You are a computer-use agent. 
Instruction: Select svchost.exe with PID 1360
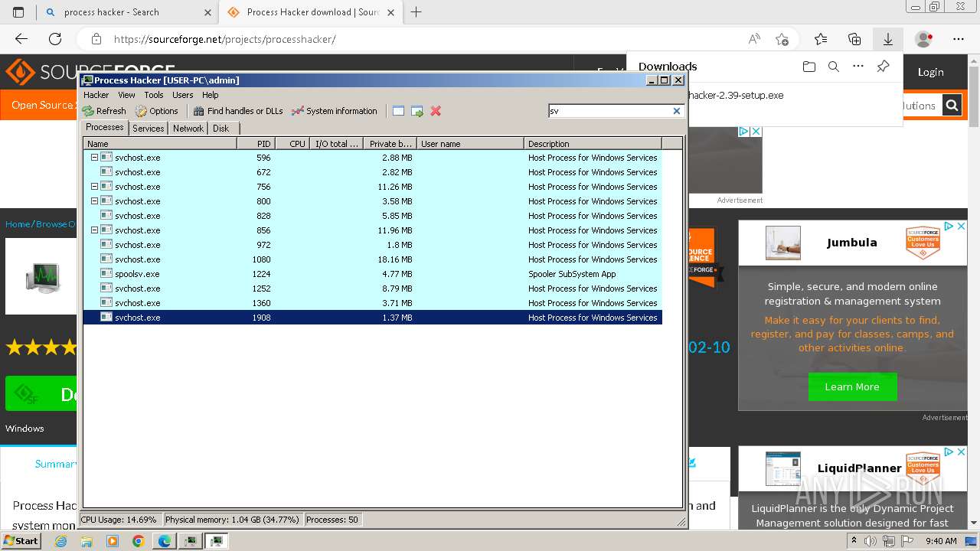(372, 303)
